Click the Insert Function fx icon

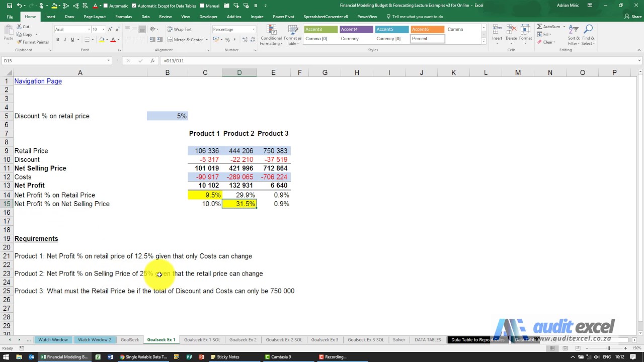coord(152,61)
